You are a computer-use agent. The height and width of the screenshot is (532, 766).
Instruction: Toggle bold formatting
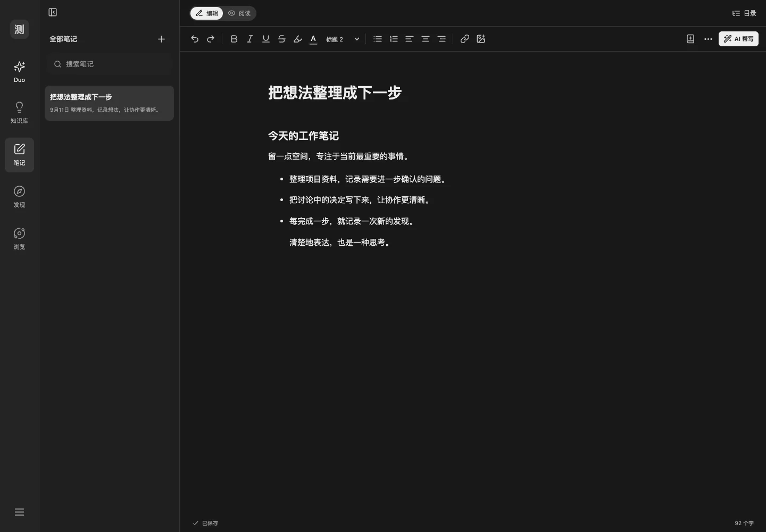click(234, 39)
